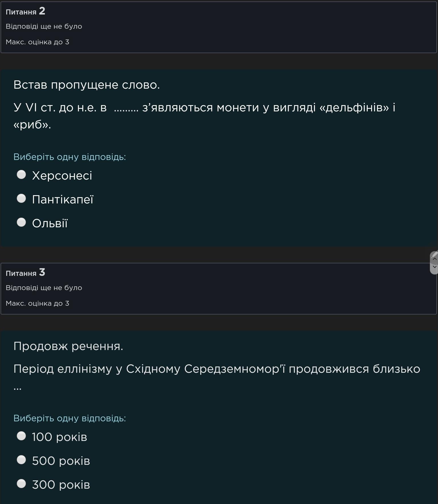This screenshot has height=504, width=438.
Task: Mark the 500 років radio button
Action: tap(21, 460)
